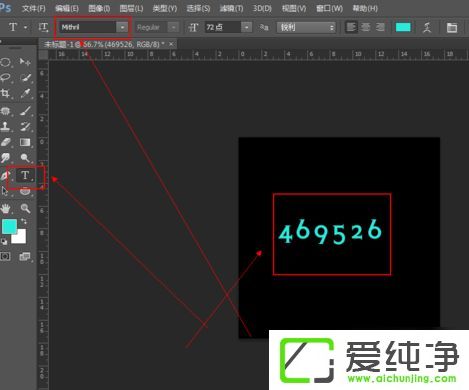Click the 72点 font size field

(x=222, y=27)
